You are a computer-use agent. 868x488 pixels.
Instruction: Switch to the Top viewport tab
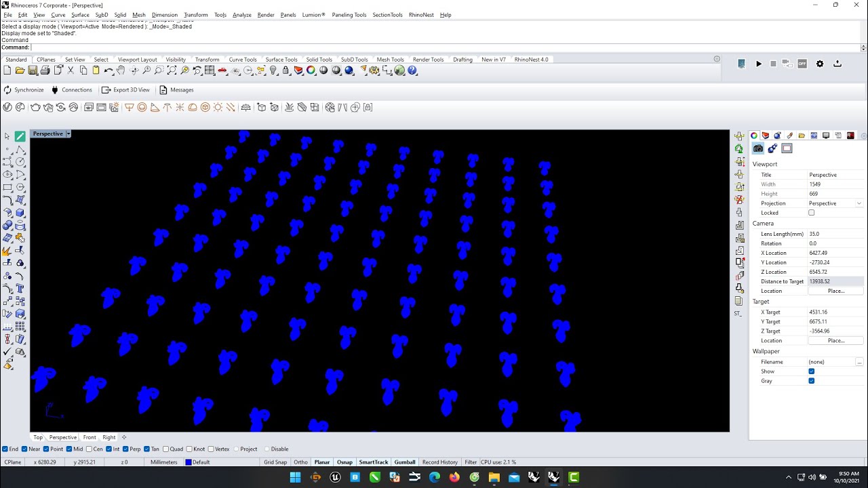click(38, 437)
